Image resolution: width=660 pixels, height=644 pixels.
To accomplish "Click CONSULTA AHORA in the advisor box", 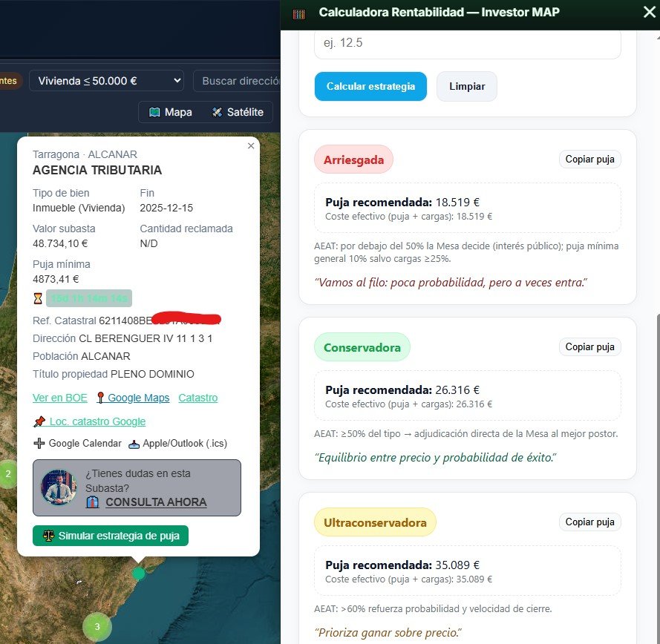I will point(156,502).
